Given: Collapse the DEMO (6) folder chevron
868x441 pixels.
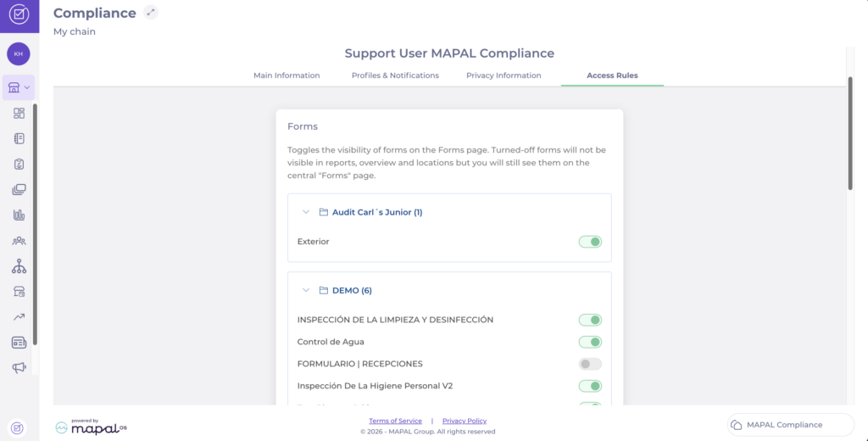Looking at the screenshot, I should pyautogui.click(x=305, y=290).
